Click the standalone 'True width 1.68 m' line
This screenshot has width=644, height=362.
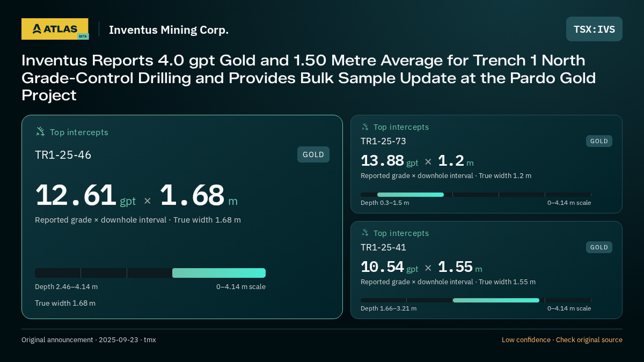click(65, 304)
